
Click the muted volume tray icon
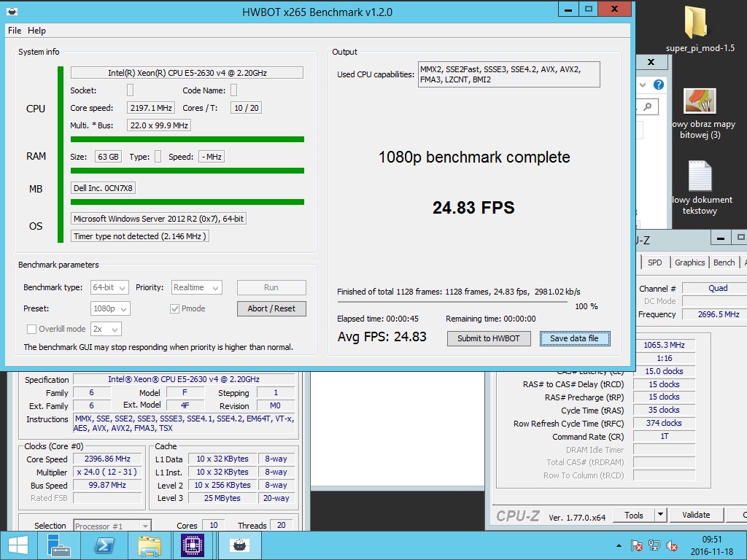pyautogui.click(x=672, y=545)
